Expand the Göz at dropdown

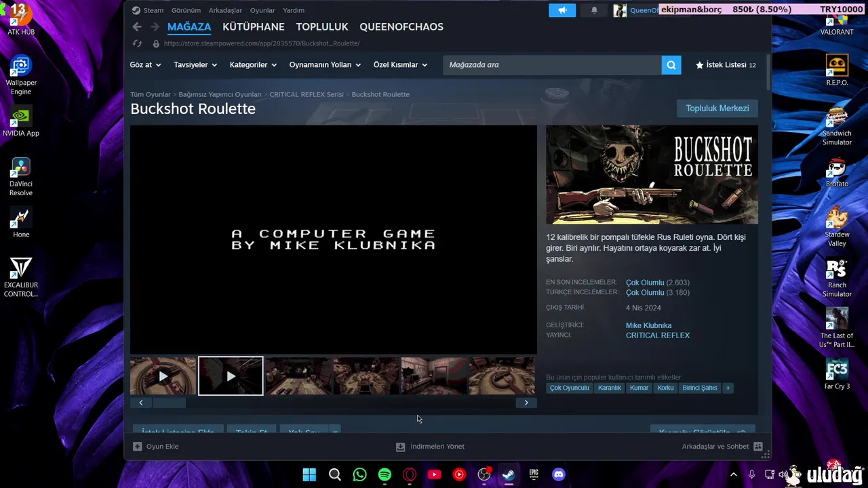(x=145, y=65)
